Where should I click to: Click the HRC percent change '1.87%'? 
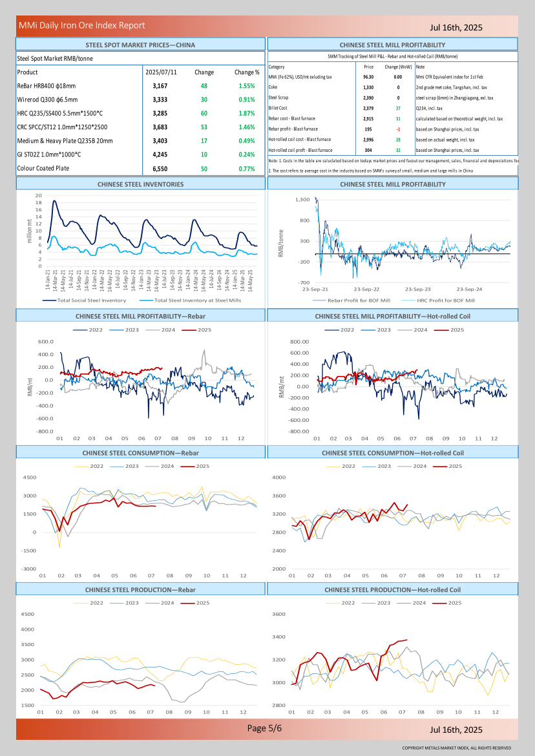click(x=247, y=113)
